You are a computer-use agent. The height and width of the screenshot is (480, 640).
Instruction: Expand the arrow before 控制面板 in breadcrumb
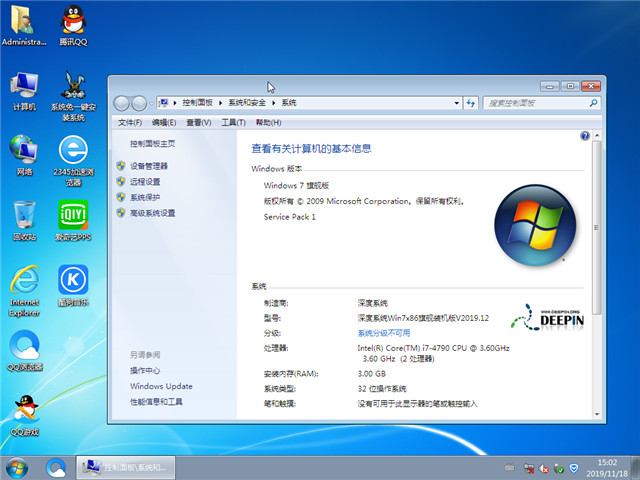(175, 103)
